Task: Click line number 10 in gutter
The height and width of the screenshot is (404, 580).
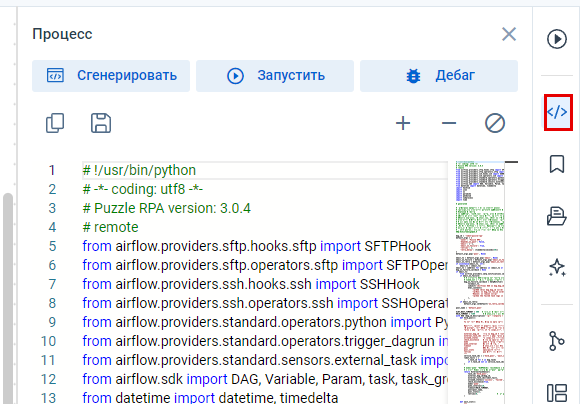Action: [48, 341]
